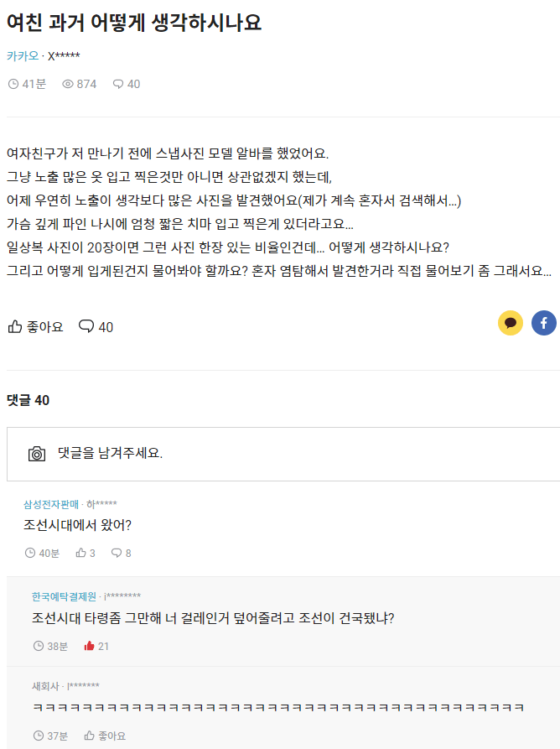Screen dimensions: 560x749
Task: Click 새회사 commenter label
Action: point(45,686)
